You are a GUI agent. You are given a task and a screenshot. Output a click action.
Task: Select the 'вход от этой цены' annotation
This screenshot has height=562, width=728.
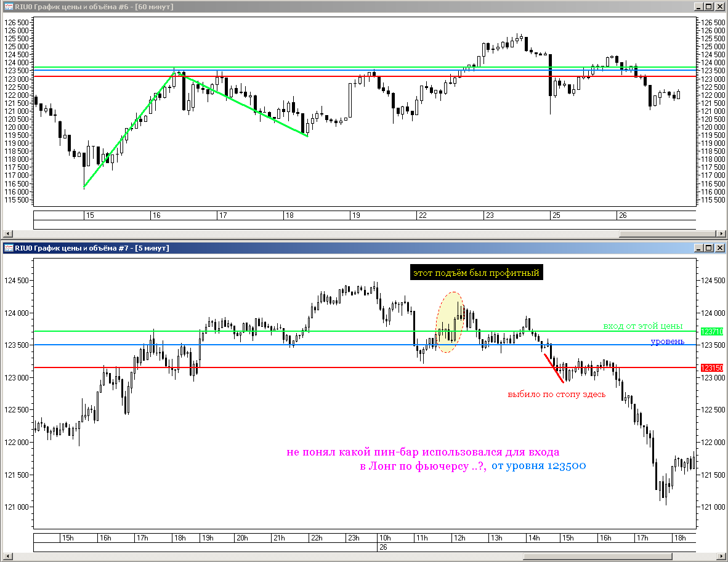[643, 326]
